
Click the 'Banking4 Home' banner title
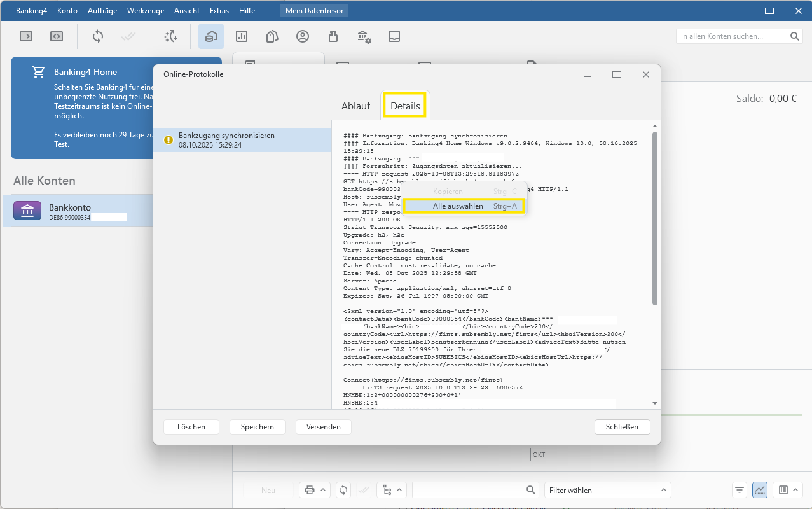(85, 72)
